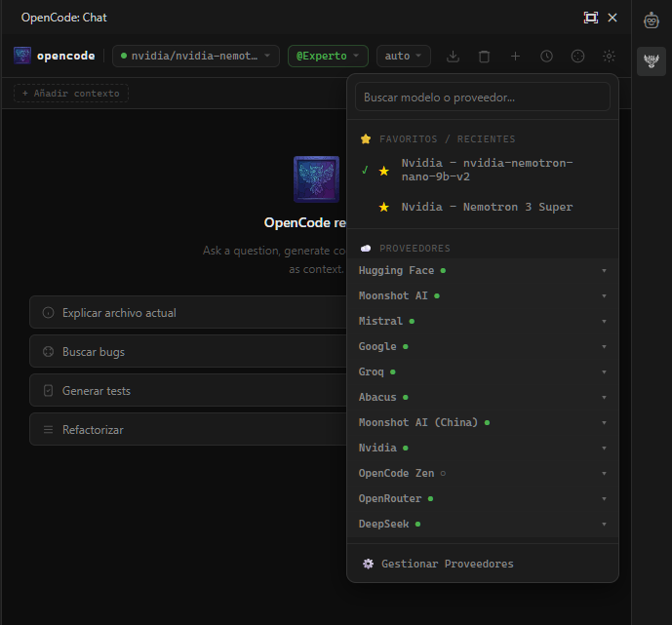672x625 pixels.
Task: Click star icon next to Favoritos / Recientes
Action: coord(366,138)
